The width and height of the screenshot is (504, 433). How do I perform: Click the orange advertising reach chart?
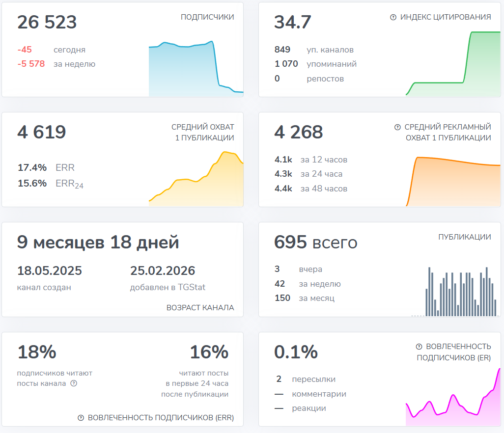tap(452, 181)
